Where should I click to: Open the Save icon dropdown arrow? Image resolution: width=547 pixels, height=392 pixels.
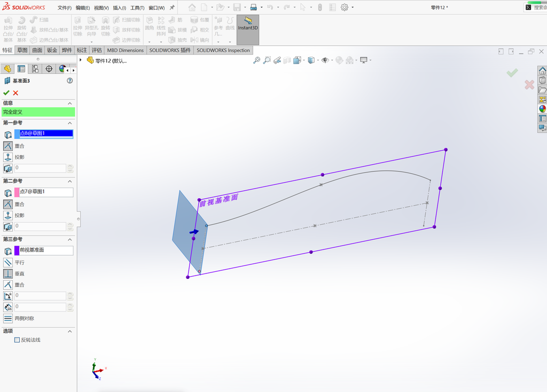(245, 7)
